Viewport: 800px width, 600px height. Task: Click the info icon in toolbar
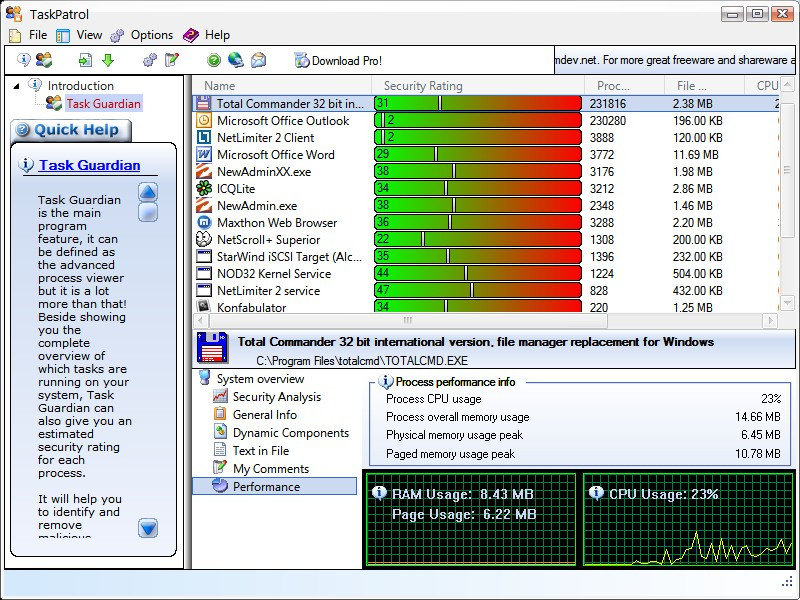pyautogui.click(x=23, y=60)
